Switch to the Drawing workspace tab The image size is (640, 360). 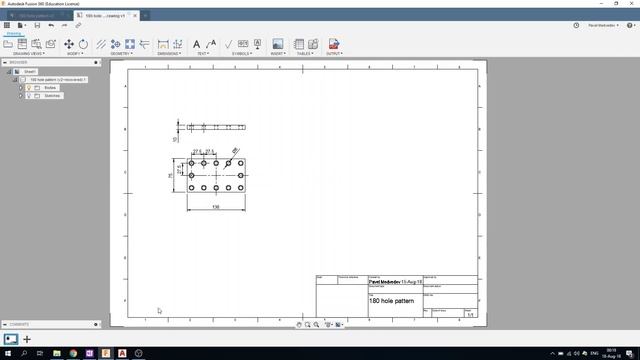pos(14,33)
